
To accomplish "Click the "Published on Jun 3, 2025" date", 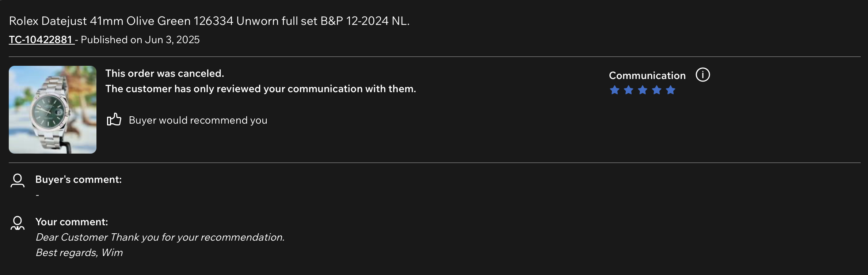I will click(x=140, y=40).
